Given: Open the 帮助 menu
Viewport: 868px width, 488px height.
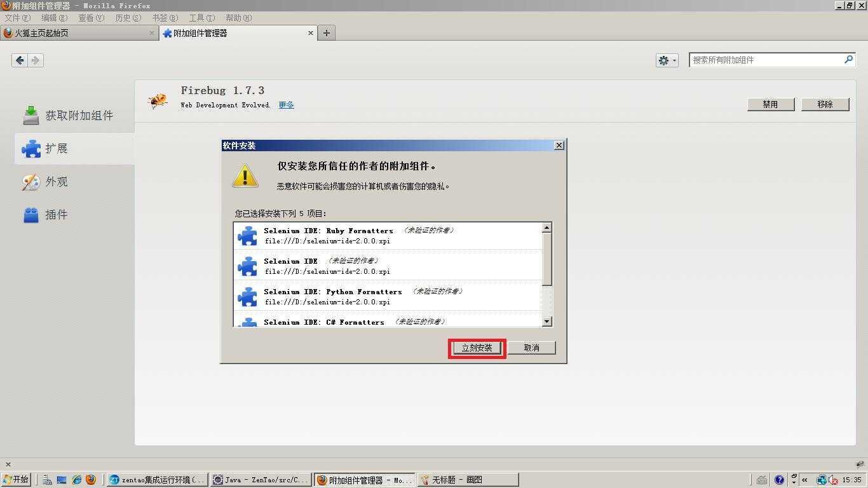Looking at the screenshot, I should 238,18.
